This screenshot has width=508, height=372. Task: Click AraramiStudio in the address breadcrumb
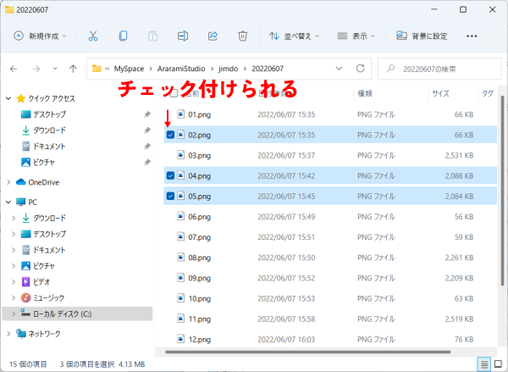tap(181, 69)
